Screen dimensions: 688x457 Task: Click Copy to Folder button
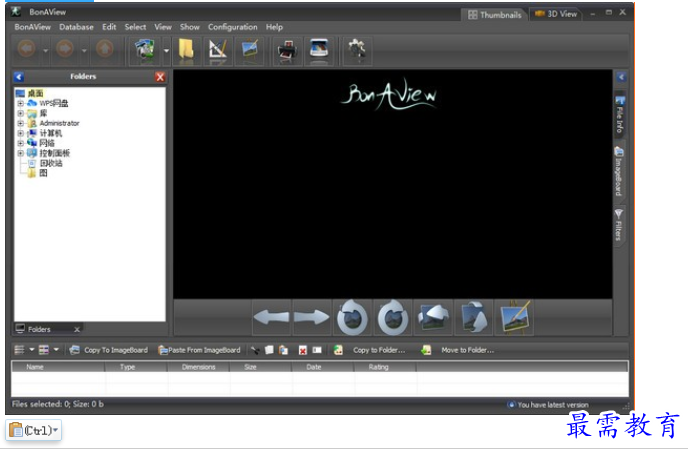[369, 350]
